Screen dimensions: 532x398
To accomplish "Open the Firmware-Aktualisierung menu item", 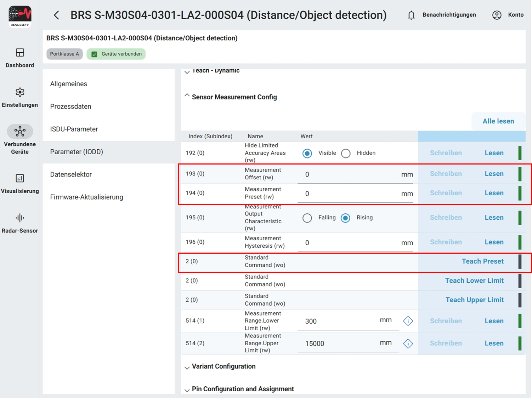I will click(86, 197).
